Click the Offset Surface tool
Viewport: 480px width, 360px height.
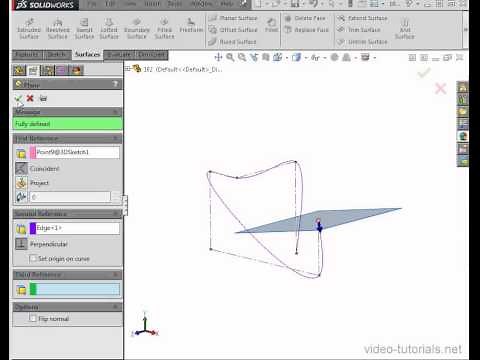[x=233, y=30]
